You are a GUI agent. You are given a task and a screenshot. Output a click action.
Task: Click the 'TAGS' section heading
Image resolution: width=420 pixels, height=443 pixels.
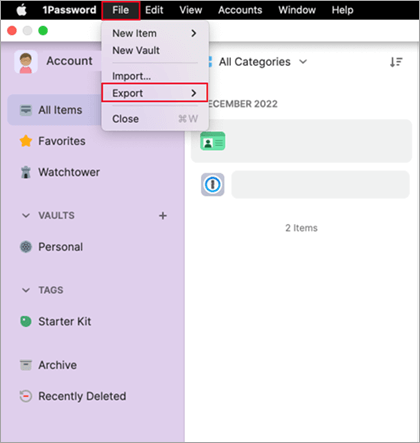[x=51, y=290]
